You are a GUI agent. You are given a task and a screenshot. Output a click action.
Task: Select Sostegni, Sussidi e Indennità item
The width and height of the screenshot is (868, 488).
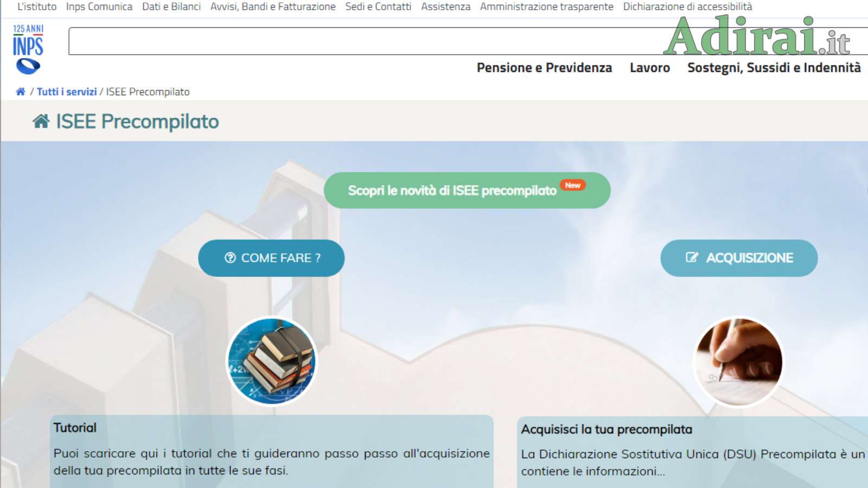[774, 68]
